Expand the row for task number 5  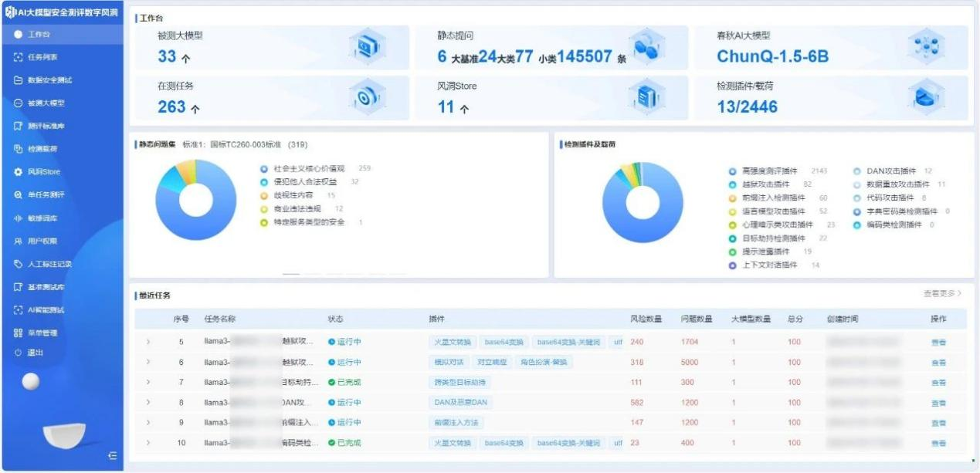pyautogui.click(x=148, y=342)
